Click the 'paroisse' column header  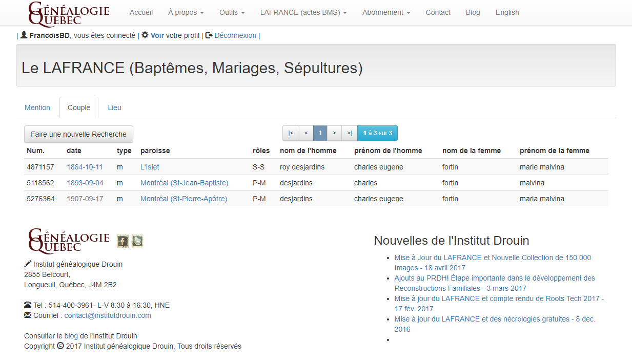click(x=155, y=151)
